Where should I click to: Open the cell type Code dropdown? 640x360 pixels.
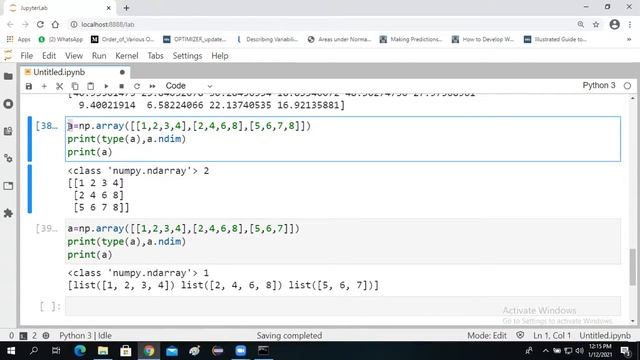pyautogui.click(x=189, y=86)
